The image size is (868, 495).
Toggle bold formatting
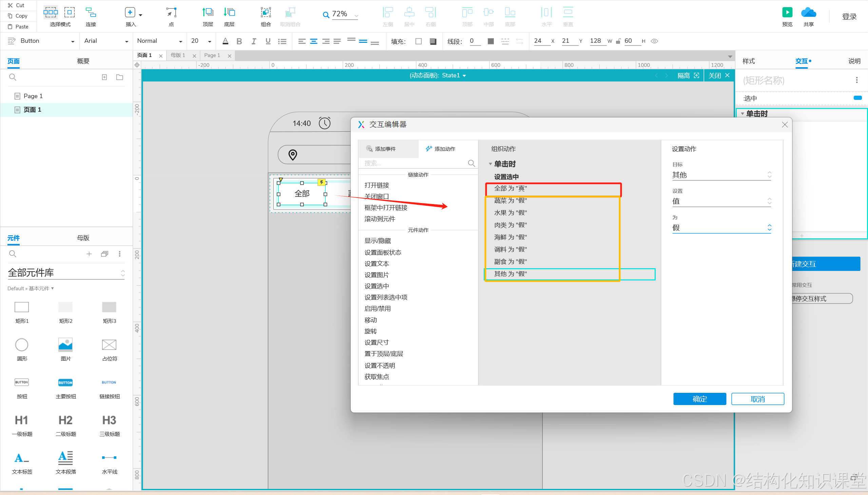pos(239,41)
